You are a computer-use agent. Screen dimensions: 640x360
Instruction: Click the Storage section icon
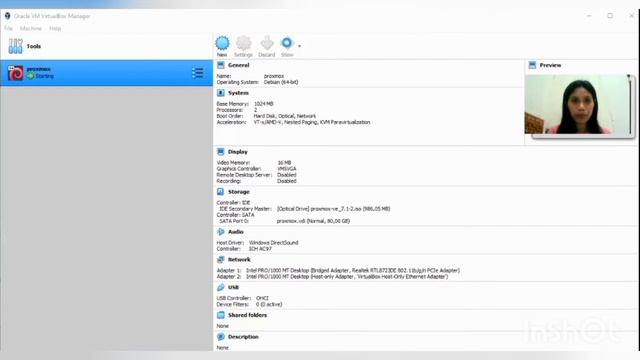click(x=221, y=191)
